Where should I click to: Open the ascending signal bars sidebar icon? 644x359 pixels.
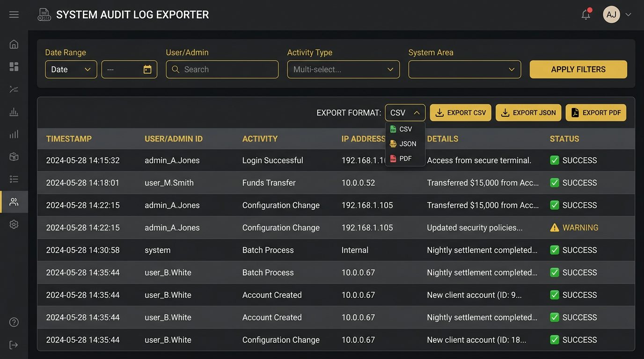coord(14,135)
